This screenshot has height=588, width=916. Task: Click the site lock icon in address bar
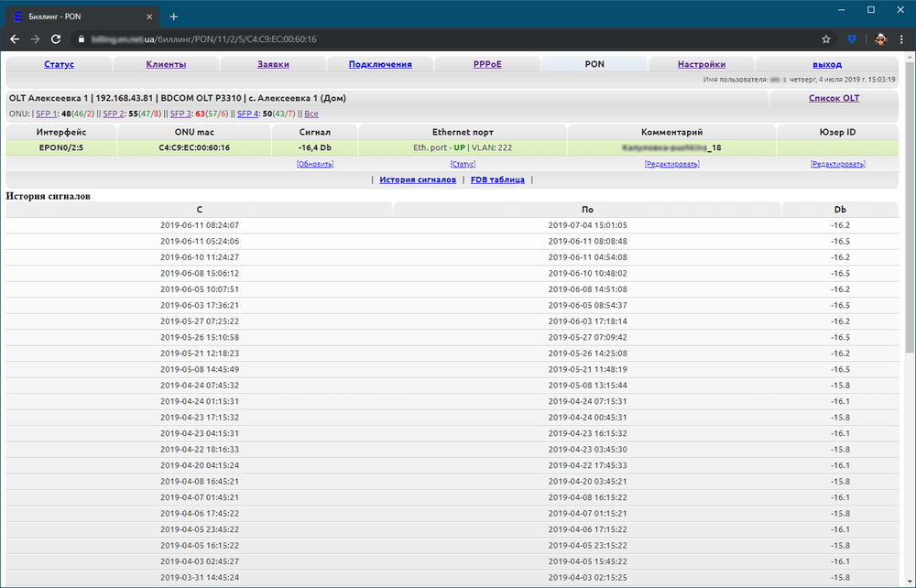81,39
